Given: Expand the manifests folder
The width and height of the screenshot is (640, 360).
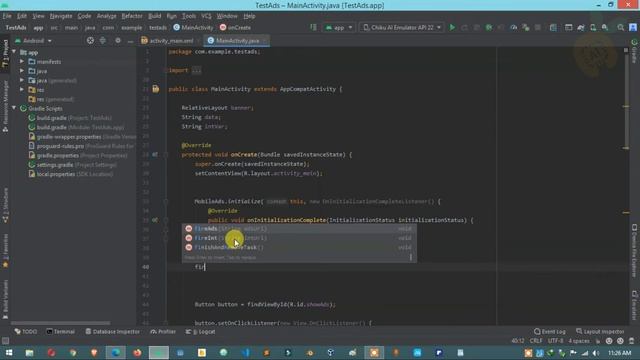Looking at the screenshot, I should click(22, 62).
